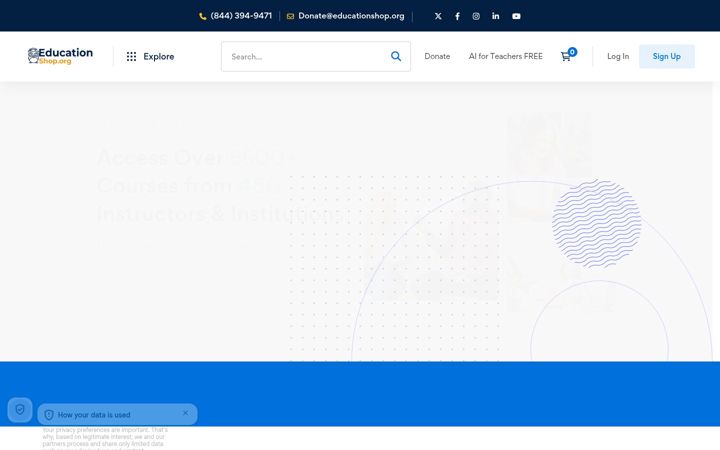
Task: Close the How your data is used notice
Action: [186, 413]
